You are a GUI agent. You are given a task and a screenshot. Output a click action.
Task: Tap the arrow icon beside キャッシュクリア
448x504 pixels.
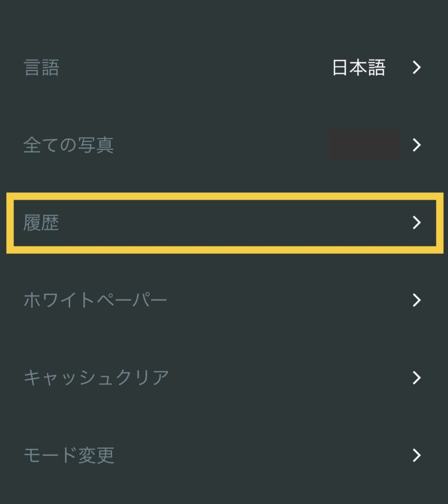pyautogui.click(x=417, y=378)
